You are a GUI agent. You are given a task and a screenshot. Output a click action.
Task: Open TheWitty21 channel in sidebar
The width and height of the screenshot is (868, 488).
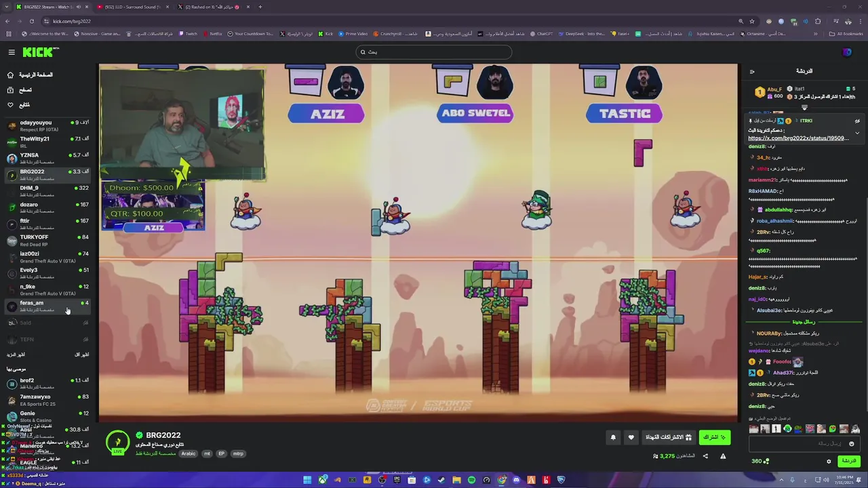[47, 142]
